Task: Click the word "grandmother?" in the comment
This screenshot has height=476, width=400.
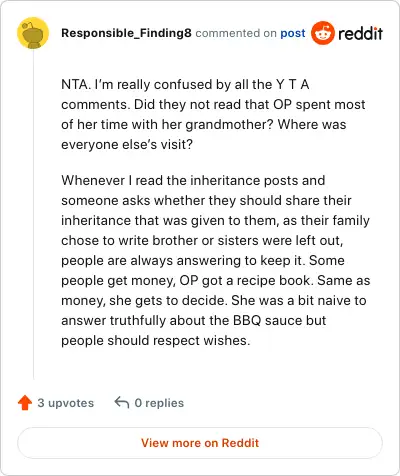Action: (x=229, y=125)
